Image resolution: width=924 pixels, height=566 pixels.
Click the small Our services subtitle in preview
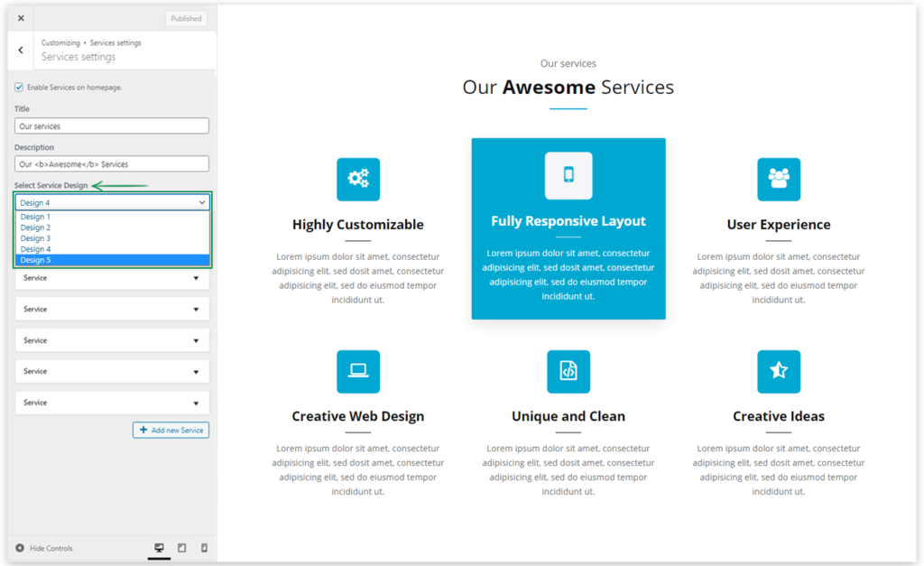point(568,63)
